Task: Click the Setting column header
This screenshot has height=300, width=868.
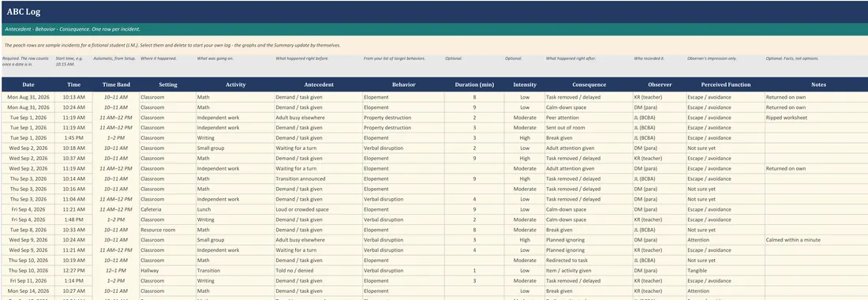Action: [x=168, y=84]
